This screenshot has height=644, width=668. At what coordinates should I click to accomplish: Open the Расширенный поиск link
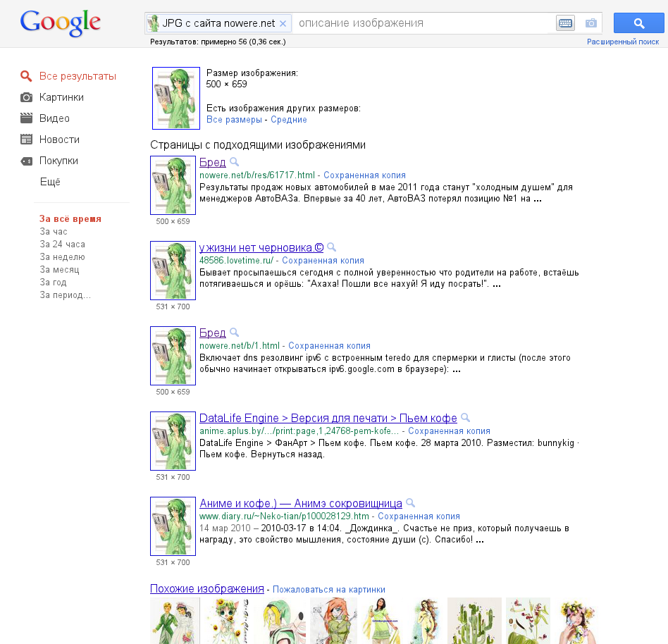pyautogui.click(x=623, y=42)
